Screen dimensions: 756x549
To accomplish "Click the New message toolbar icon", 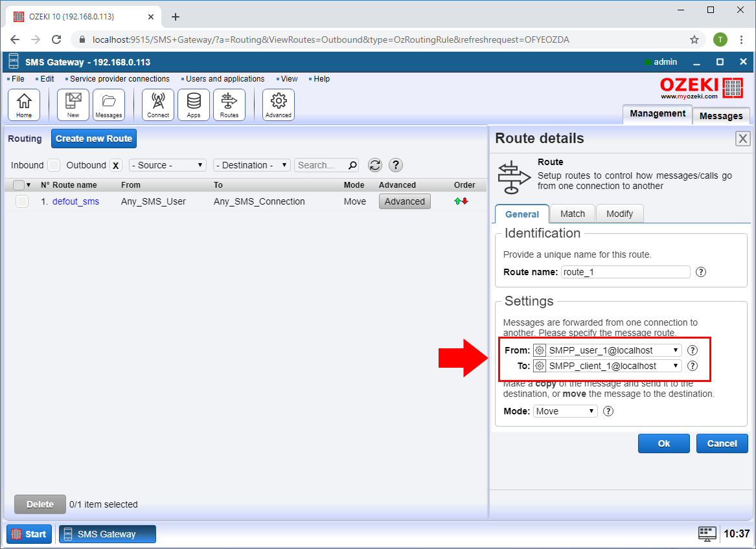I will coord(73,105).
